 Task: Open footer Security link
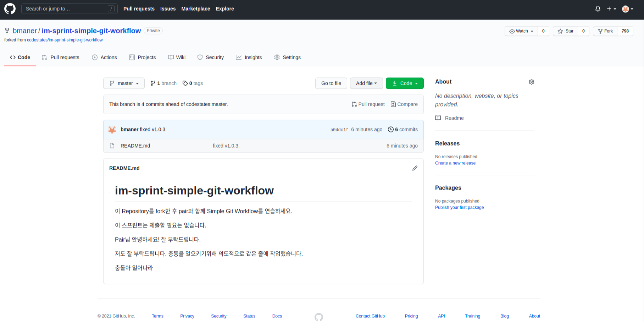[x=219, y=316]
